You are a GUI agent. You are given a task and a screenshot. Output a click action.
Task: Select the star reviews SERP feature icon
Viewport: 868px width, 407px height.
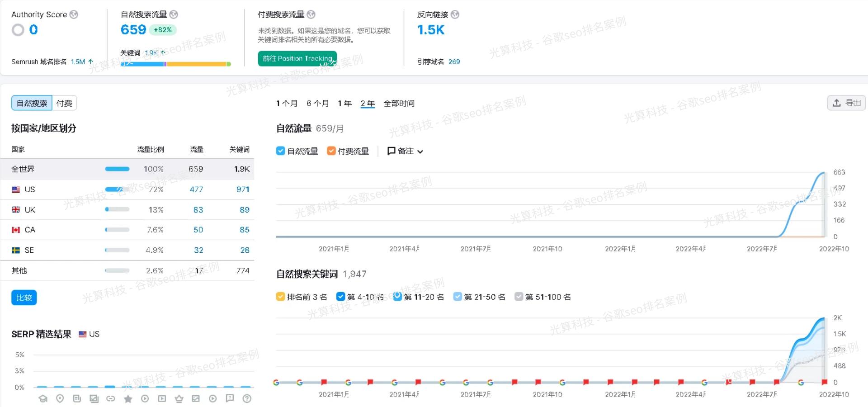point(128,399)
